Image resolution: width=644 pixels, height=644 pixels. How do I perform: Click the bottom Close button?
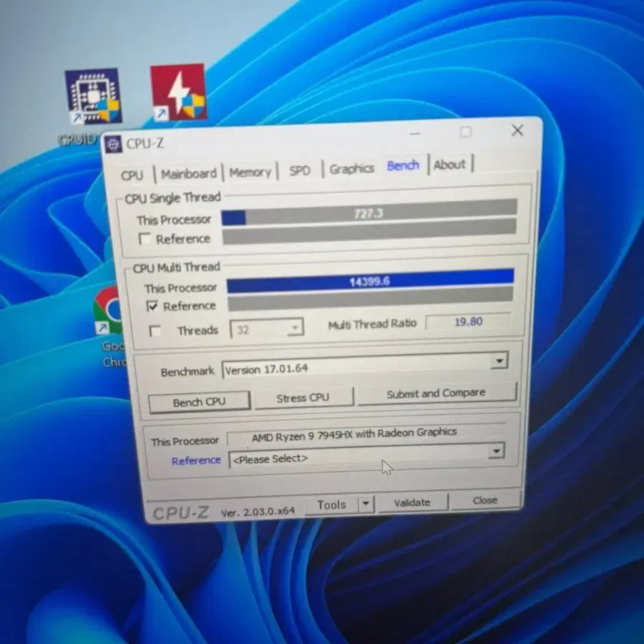[x=485, y=500]
